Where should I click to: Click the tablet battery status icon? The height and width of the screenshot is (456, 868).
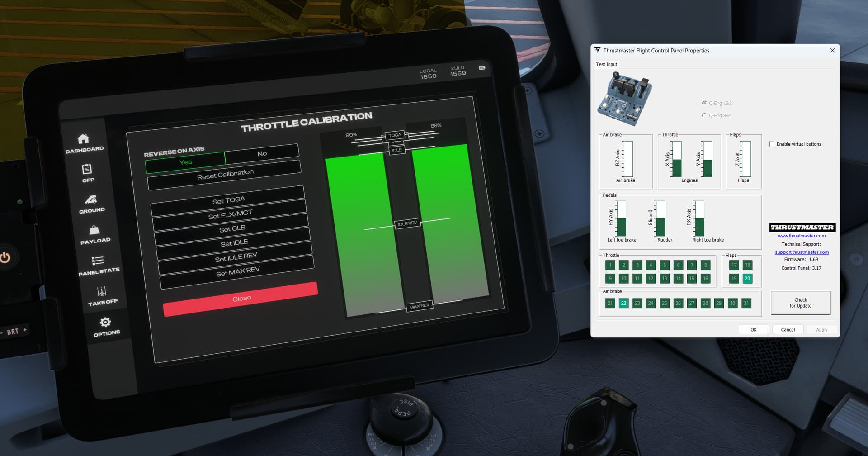[x=482, y=68]
